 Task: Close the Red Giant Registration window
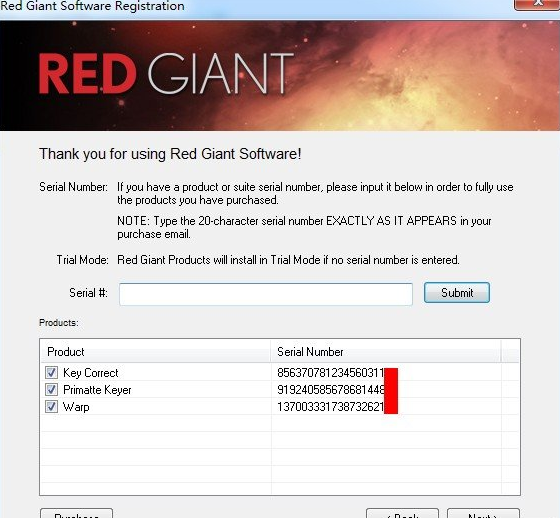coord(537,4)
